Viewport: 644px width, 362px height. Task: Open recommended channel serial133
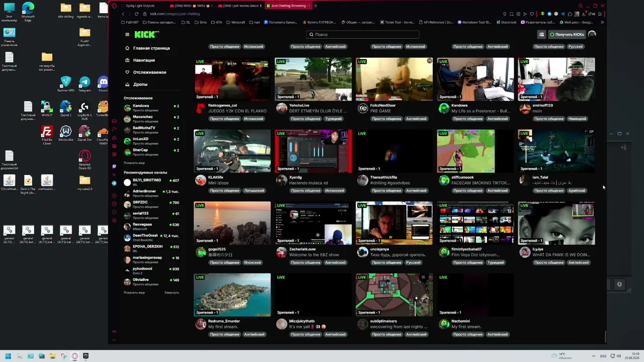tap(151, 215)
